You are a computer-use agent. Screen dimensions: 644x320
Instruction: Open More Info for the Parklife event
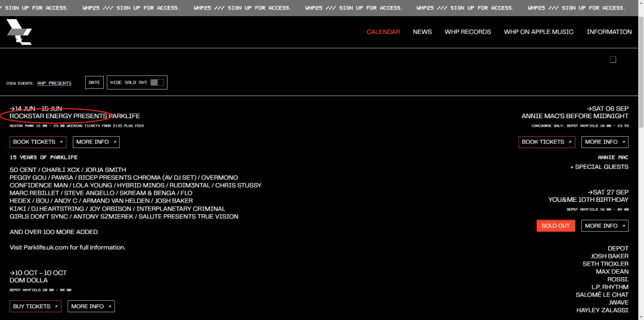96,142
